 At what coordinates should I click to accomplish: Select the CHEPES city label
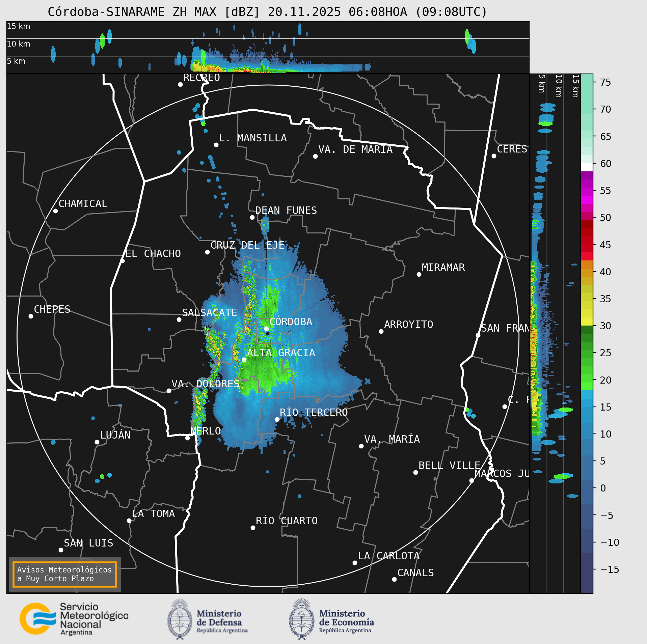click(52, 309)
